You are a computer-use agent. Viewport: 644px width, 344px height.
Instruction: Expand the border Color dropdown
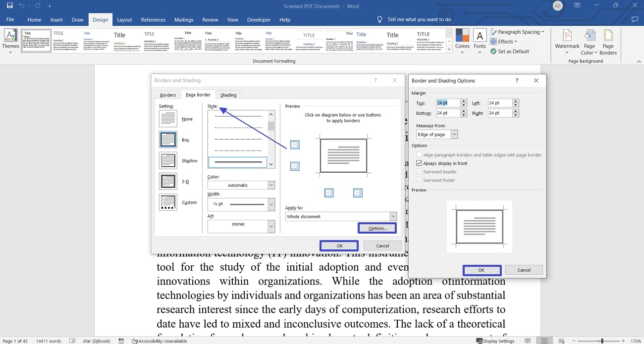coord(270,185)
